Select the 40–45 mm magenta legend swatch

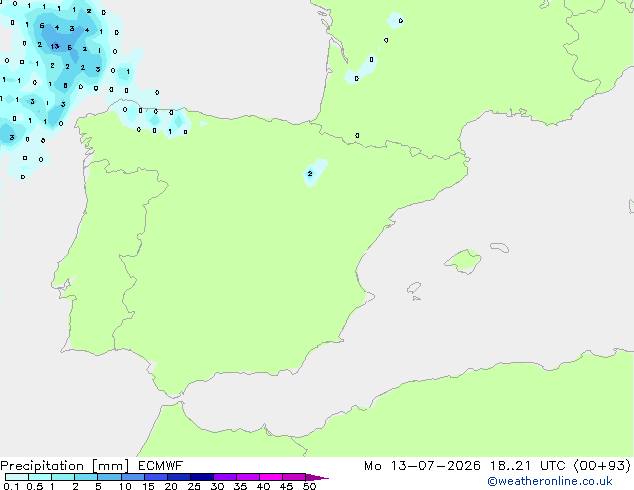[271, 477]
